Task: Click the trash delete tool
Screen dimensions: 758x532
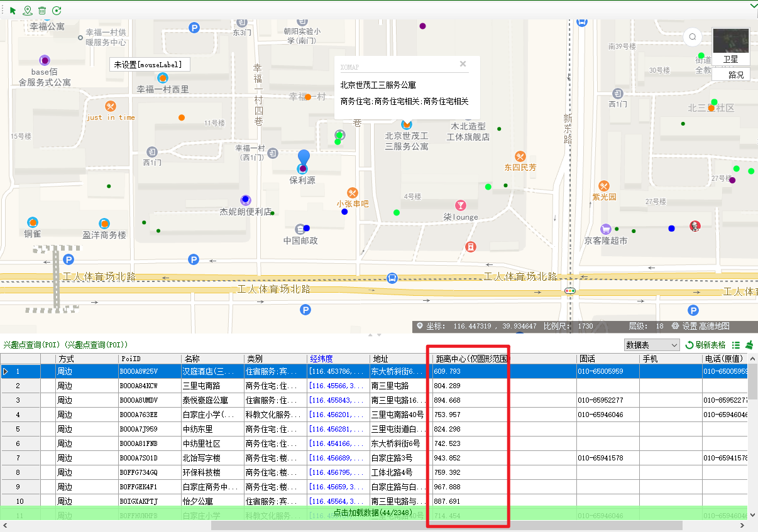Action: tap(42, 10)
